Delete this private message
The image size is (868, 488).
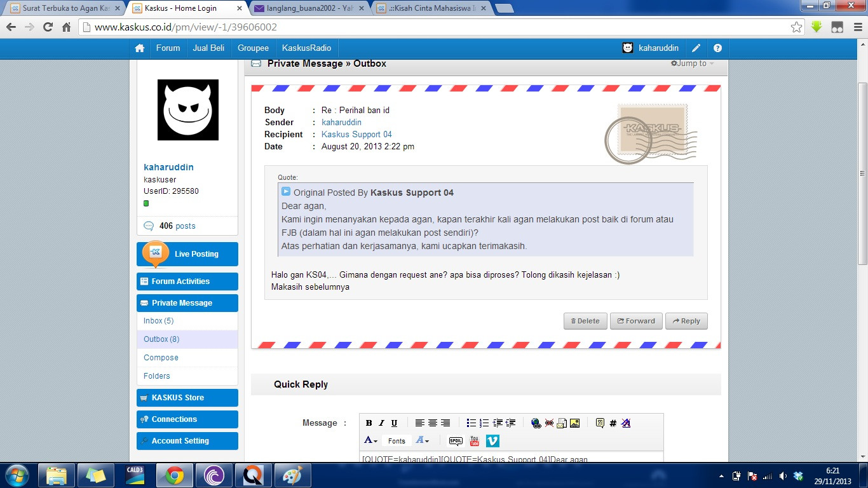pyautogui.click(x=585, y=322)
